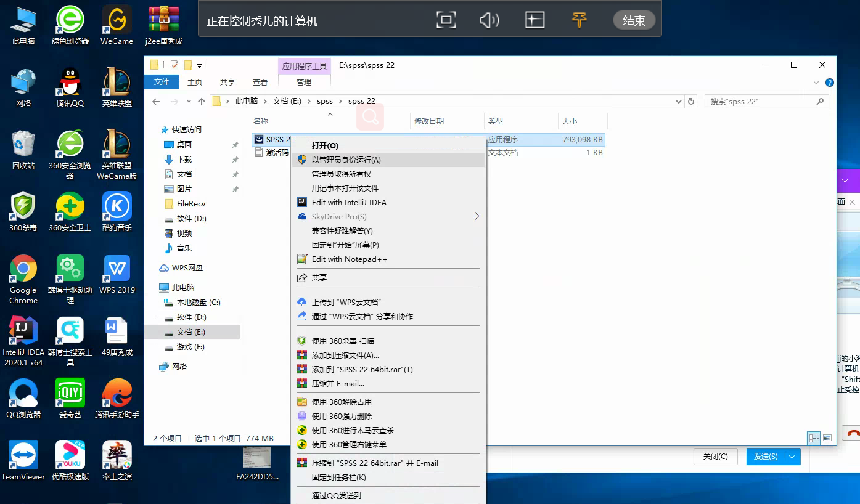Select 打开(O) from the context menu
This screenshot has width=860, height=504.
pyautogui.click(x=388, y=145)
